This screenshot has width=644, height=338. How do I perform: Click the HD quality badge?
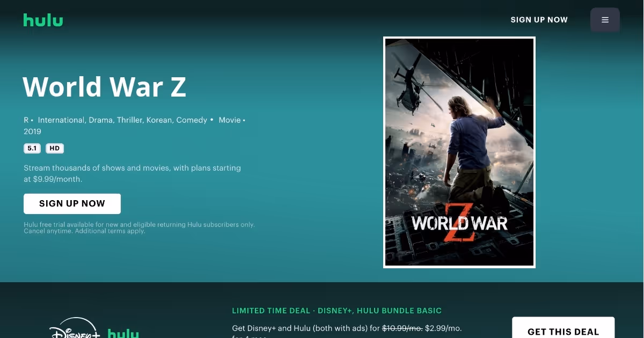click(x=55, y=149)
